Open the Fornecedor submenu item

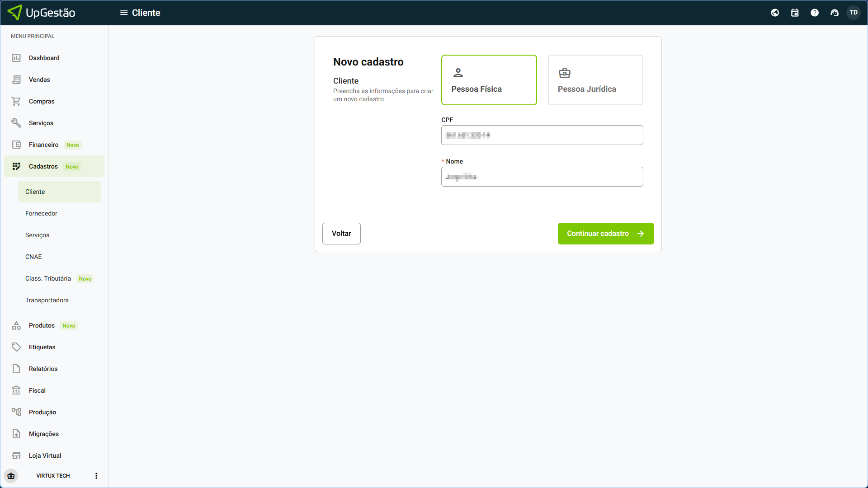point(42,213)
